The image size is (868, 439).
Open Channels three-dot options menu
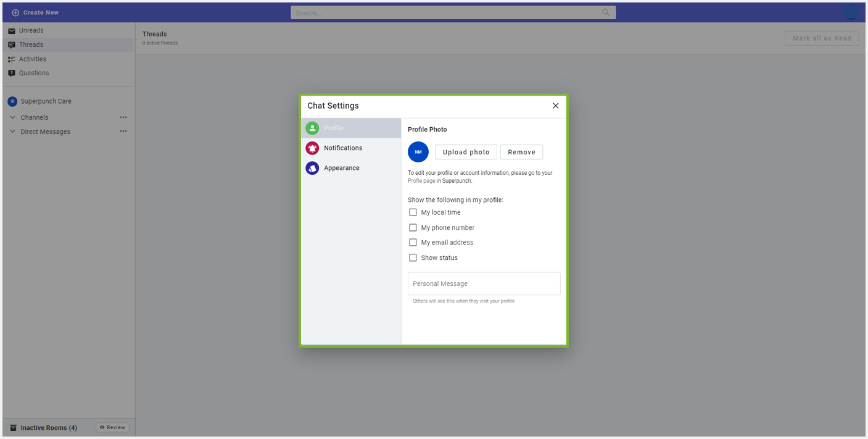pyautogui.click(x=123, y=117)
